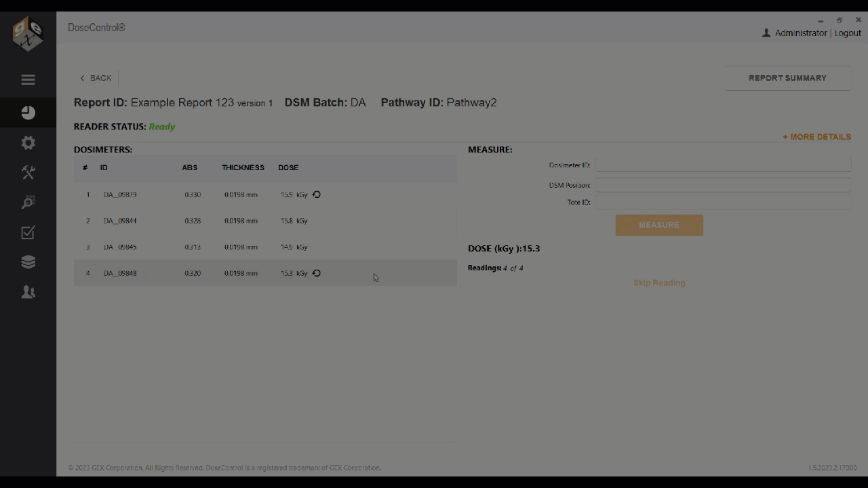This screenshot has height=488, width=868.
Task: Click the 14.9 kGy dose value
Action: [294, 247]
